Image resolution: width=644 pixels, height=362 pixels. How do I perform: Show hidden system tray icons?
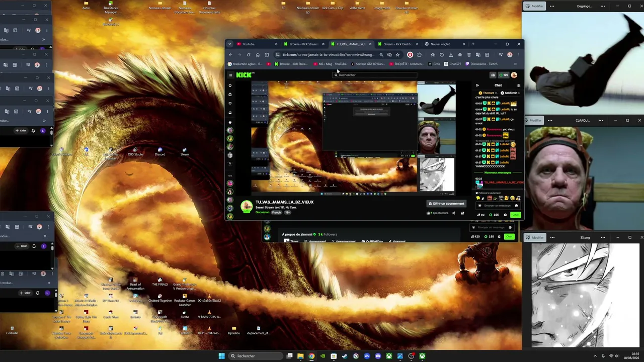[595, 356]
